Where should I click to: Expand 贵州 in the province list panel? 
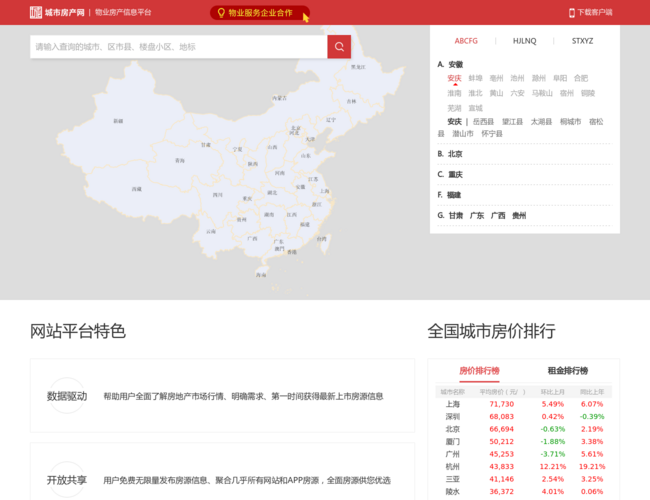point(519,216)
